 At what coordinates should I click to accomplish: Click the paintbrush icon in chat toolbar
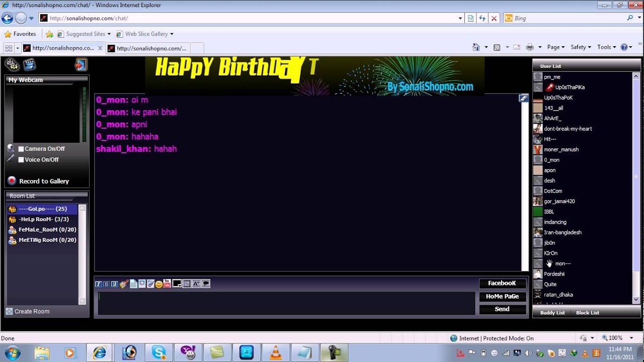[x=124, y=284]
